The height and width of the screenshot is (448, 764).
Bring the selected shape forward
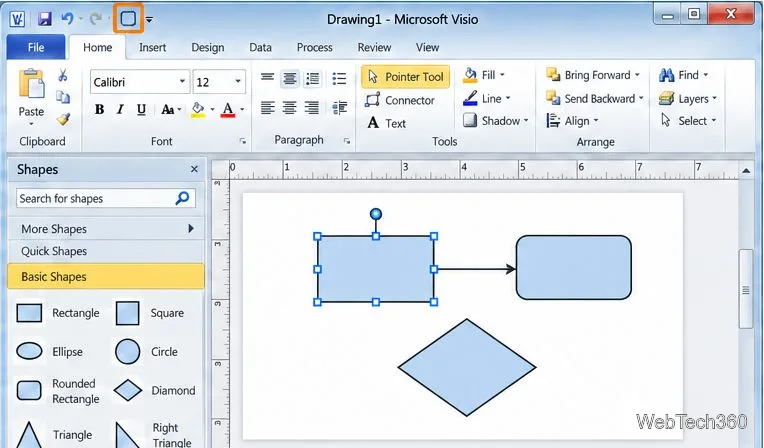point(593,75)
